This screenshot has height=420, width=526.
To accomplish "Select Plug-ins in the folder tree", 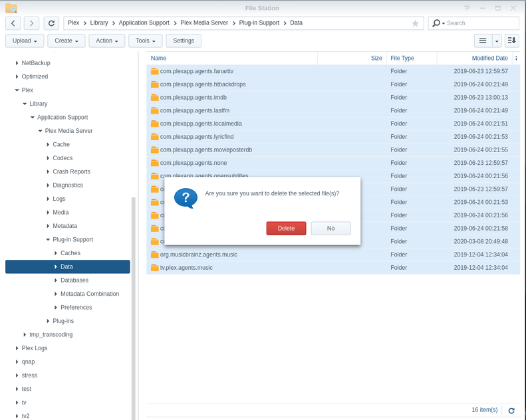I will coord(63,321).
